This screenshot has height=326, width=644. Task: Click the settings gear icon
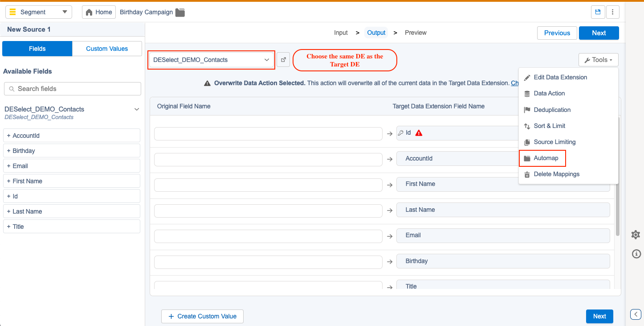point(636,235)
